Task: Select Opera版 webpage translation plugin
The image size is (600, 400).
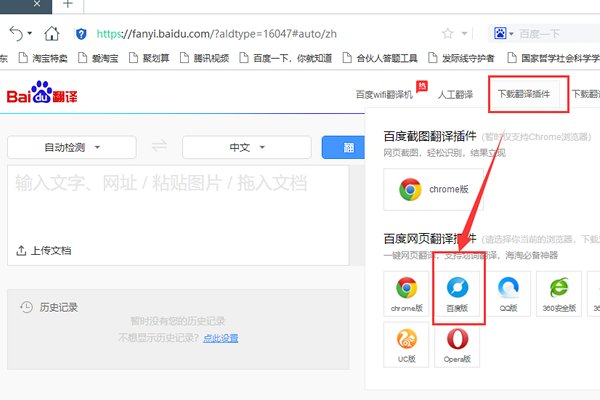Action: [x=457, y=344]
